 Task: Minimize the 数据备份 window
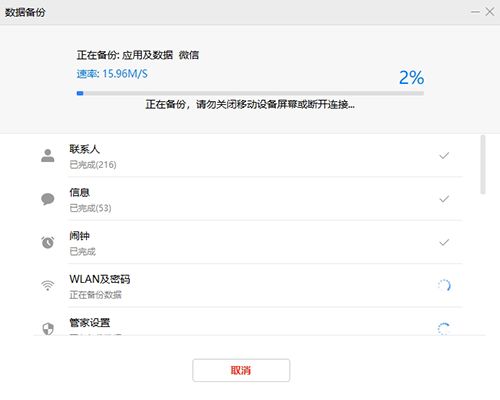[x=475, y=12]
